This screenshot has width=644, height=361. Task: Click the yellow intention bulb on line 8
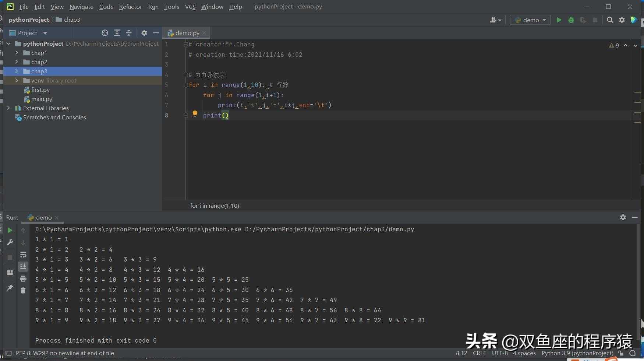click(195, 114)
